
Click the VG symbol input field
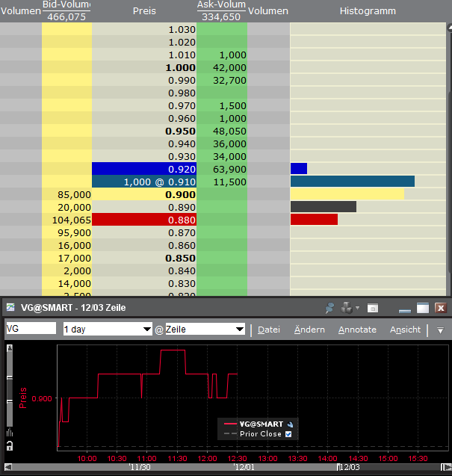click(31, 329)
